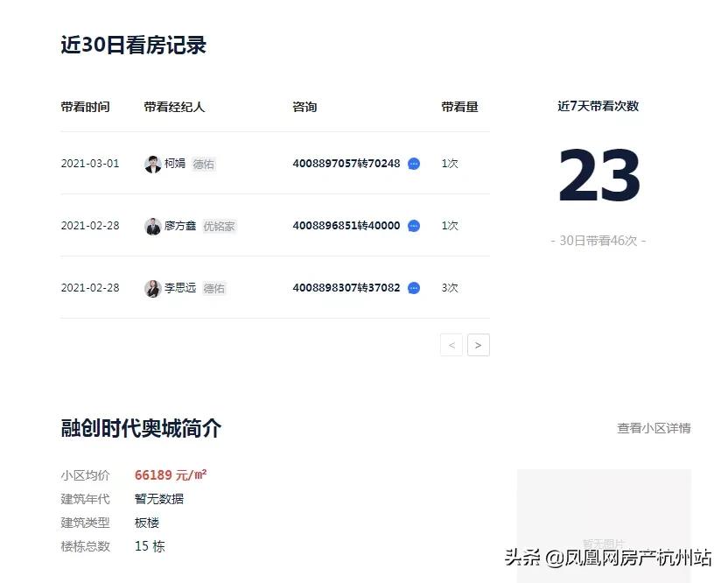Click the 近30日看房记录 section heading
Viewport: 728px width, 583px height.
(x=133, y=45)
